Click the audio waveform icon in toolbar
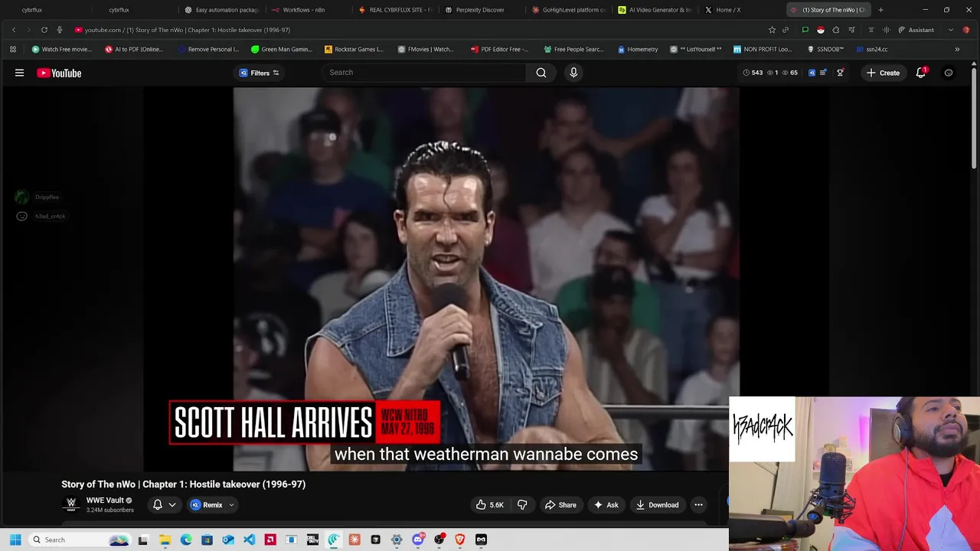Image resolution: width=980 pixels, height=551 pixels. tap(887, 30)
